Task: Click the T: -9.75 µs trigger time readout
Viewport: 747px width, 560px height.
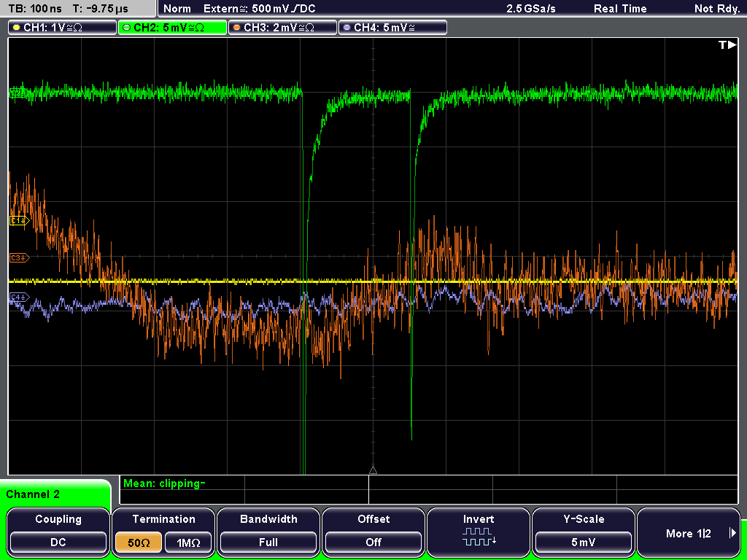Action: (100, 9)
